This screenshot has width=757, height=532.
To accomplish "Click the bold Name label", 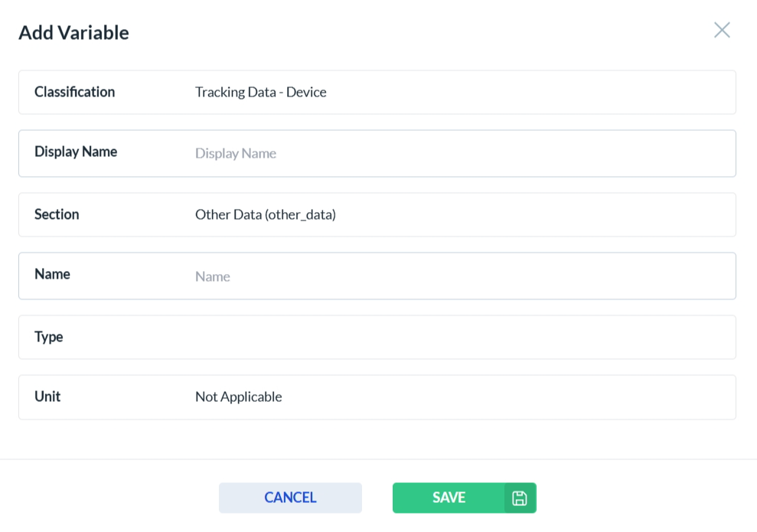I will 52,274.
